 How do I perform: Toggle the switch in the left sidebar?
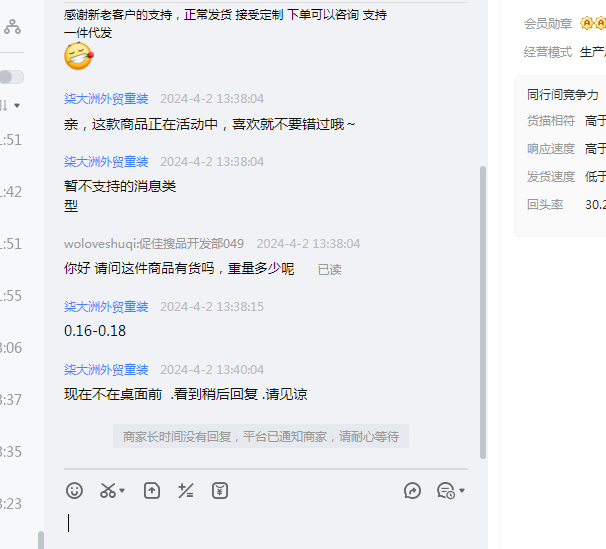tap(12, 77)
